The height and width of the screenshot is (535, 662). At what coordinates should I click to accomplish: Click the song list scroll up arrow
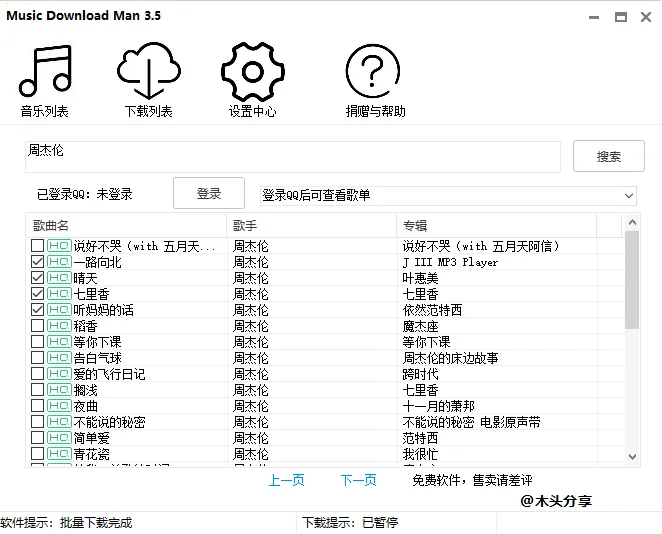pos(632,223)
